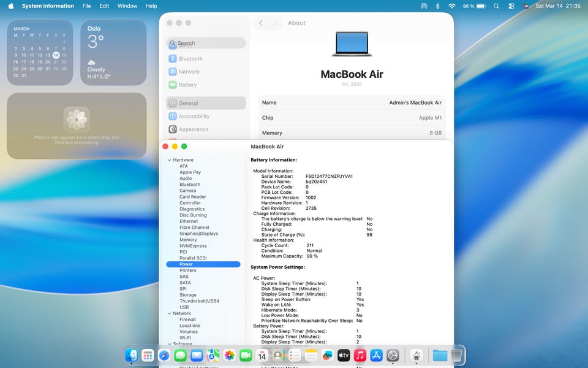Viewport: 588px width, 368px height.
Task: Select Storage in the Hardware list
Action: (x=187, y=295)
